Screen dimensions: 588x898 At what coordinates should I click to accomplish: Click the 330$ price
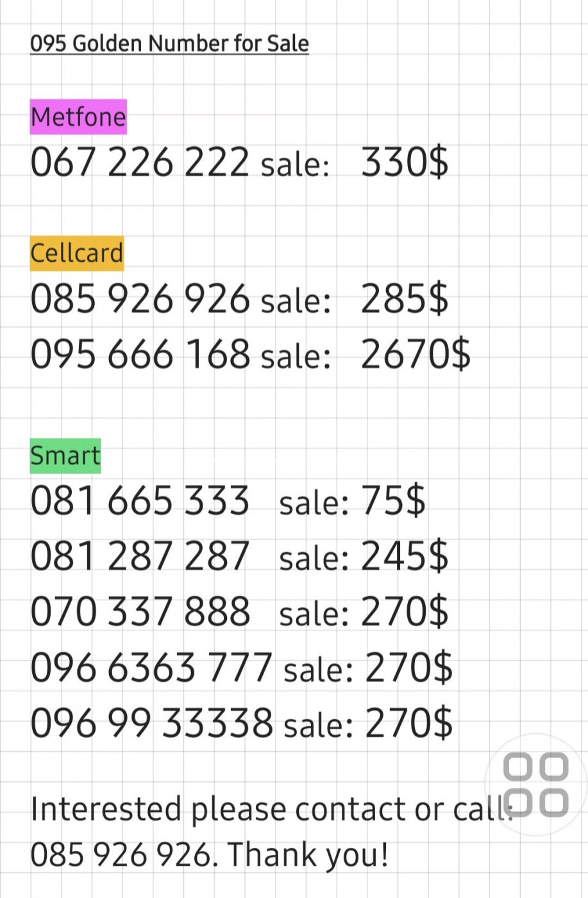pos(405,162)
